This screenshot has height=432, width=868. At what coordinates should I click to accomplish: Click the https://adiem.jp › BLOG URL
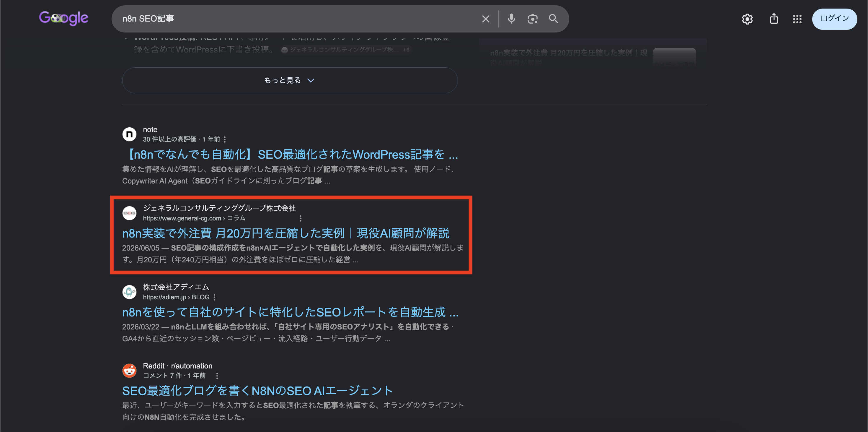click(176, 297)
